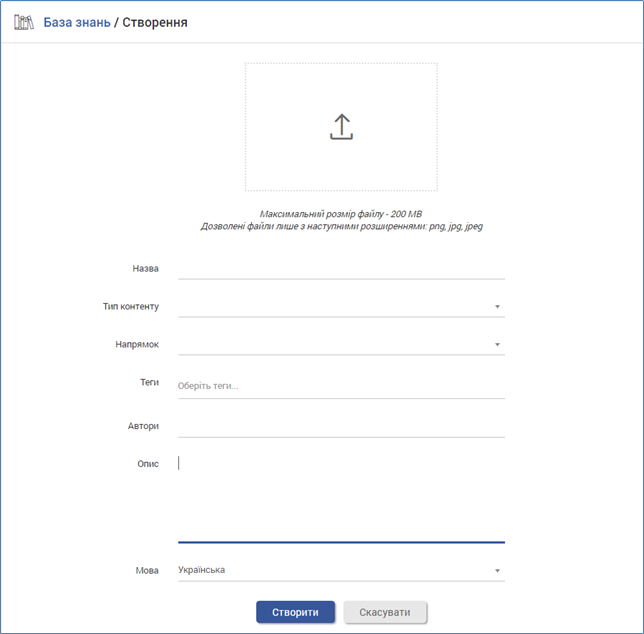The image size is (644, 634).
Task: Open the 'Мова' dropdown arrow
Action: pos(497,571)
